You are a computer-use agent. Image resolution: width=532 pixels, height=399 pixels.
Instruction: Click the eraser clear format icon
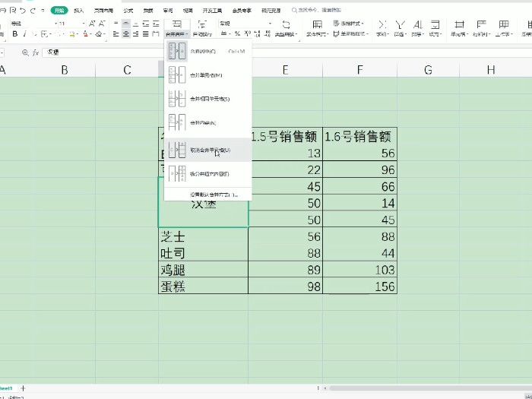99,33
